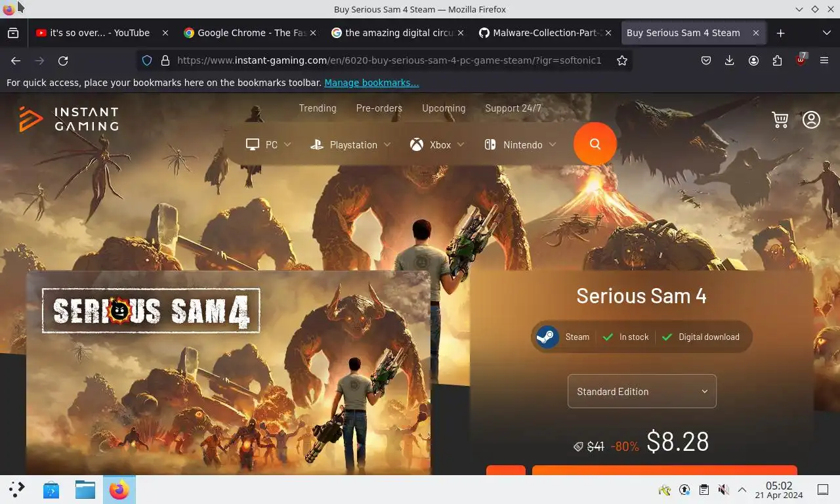This screenshot has width=840, height=504.
Task: Bookmark this page with the star icon
Action: tap(622, 60)
